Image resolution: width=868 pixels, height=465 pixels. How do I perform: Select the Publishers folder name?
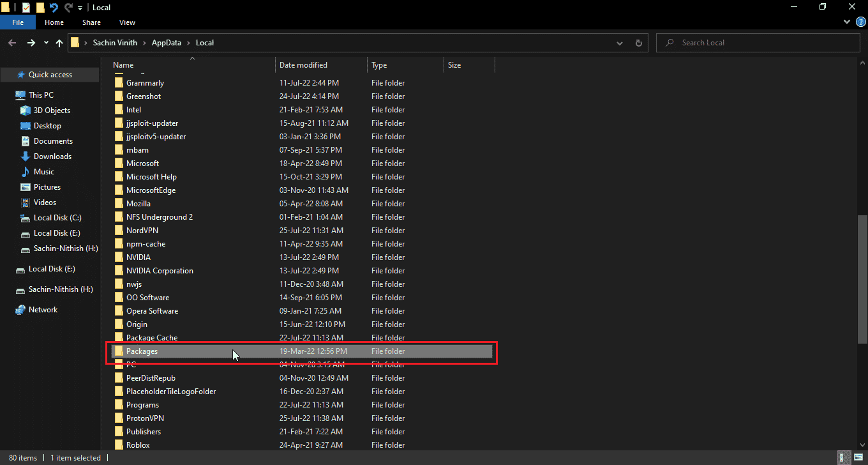point(144,432)
